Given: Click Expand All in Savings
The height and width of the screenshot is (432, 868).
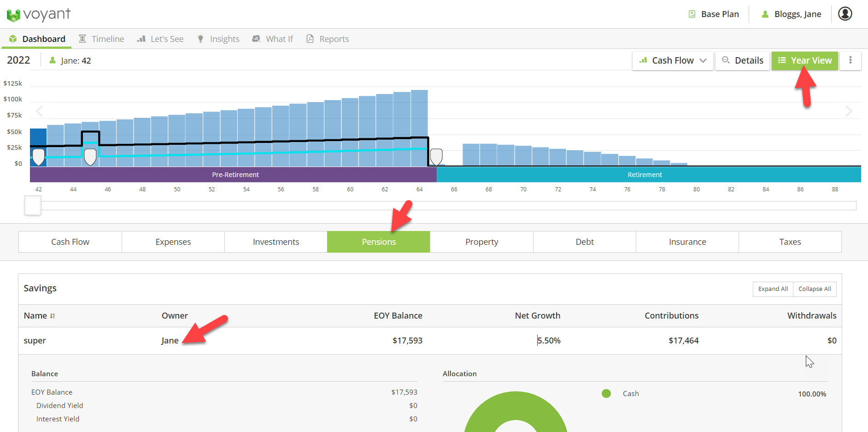Looking at the screenshot, I should pyautogui.click(x=773, y=289).
